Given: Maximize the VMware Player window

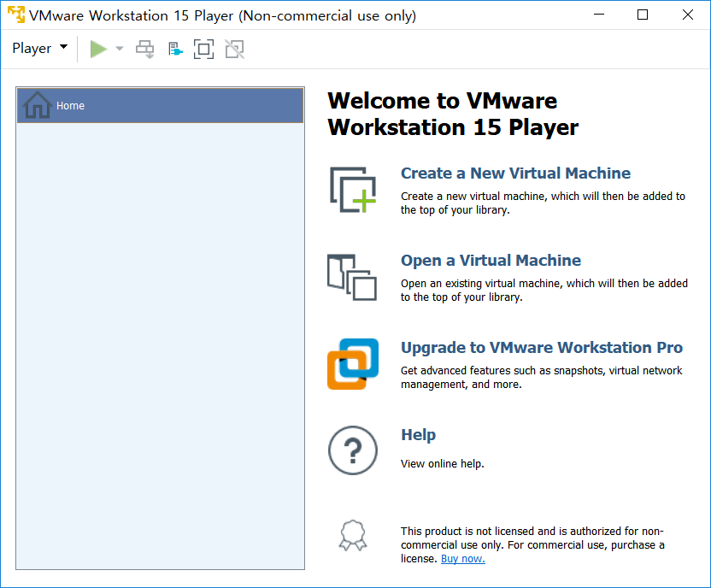Looking at the screenshot, I should tap(643, 15).
